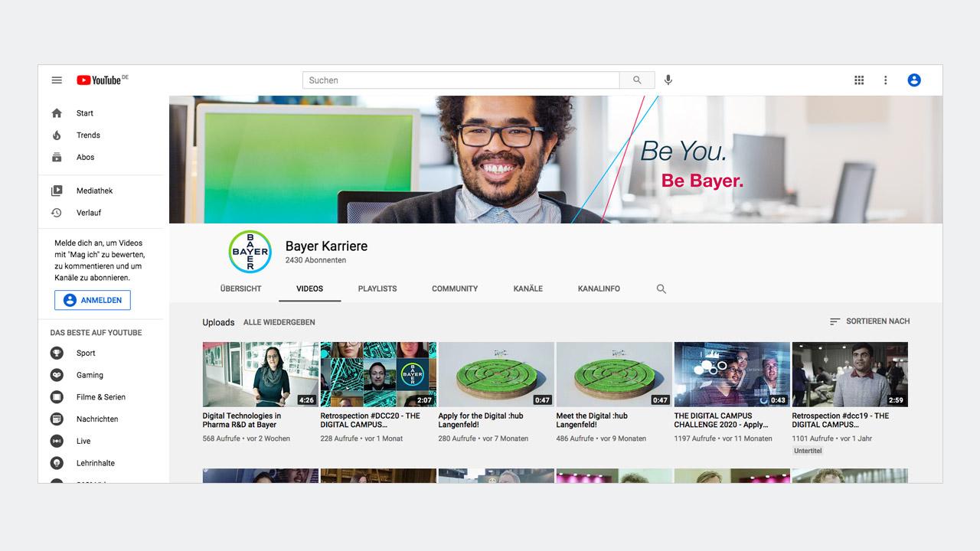Open the Apply for Digital :hub thumbnail
Screen dimensions: 980x551
coord(496,374)
